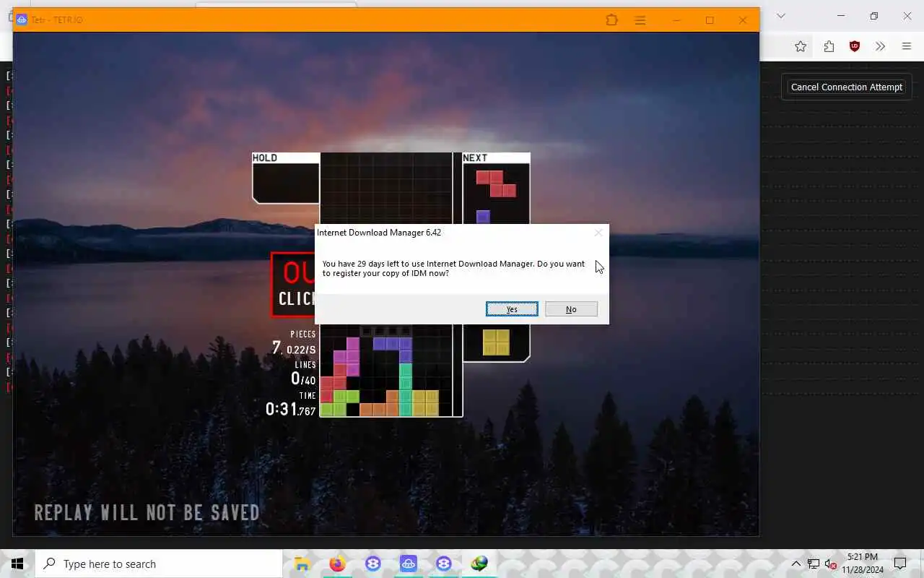Bookmark this page with the Firefox star icon

click(801, 46)
